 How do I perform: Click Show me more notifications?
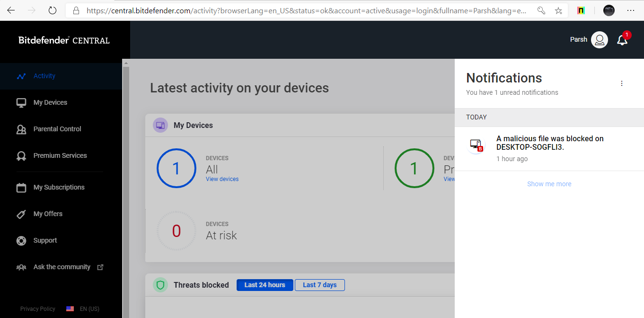click(x=549, y=184)
